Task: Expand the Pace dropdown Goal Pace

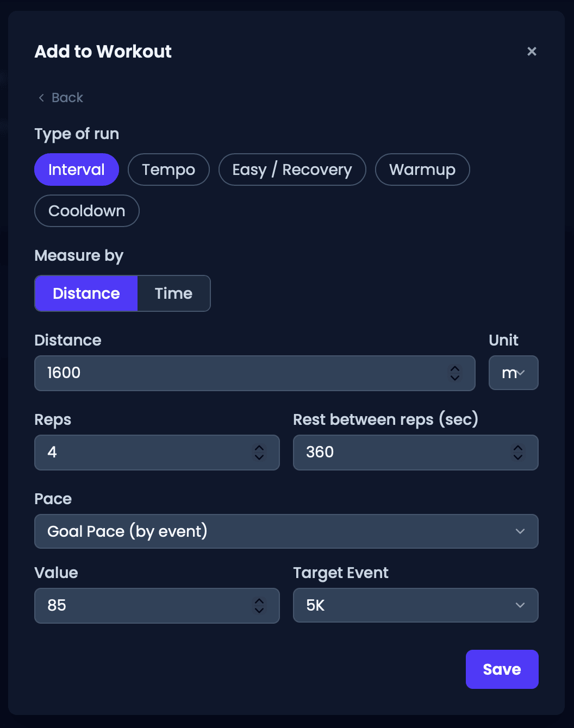Action: (286, 531)
